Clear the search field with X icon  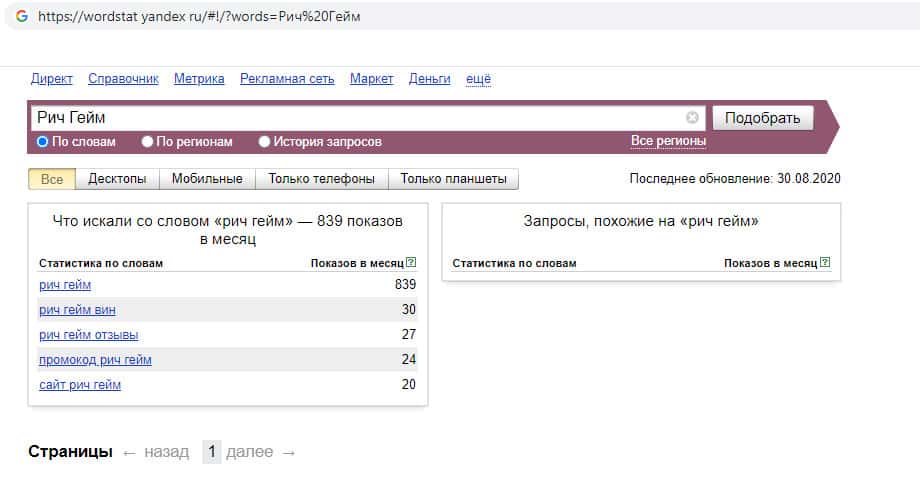(x=692, y=118)
